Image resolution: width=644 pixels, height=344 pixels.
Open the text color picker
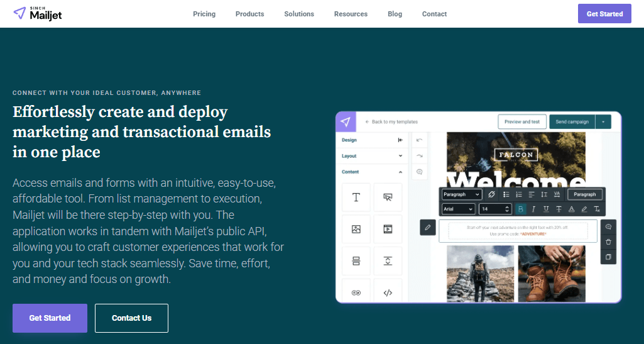tap(571, 209)
